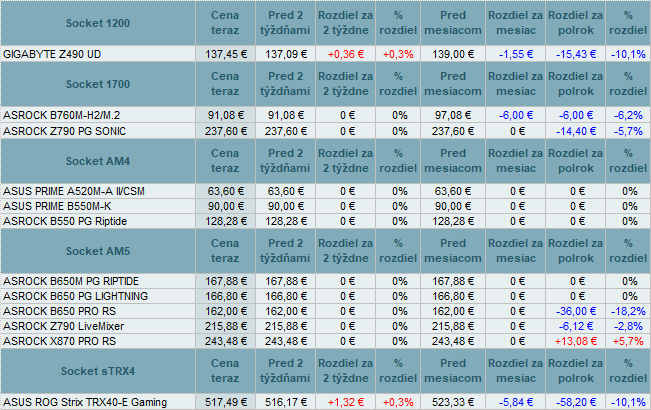
Task: Click the 516,17 € two-weeks-ago price
Action: (286, 402)
